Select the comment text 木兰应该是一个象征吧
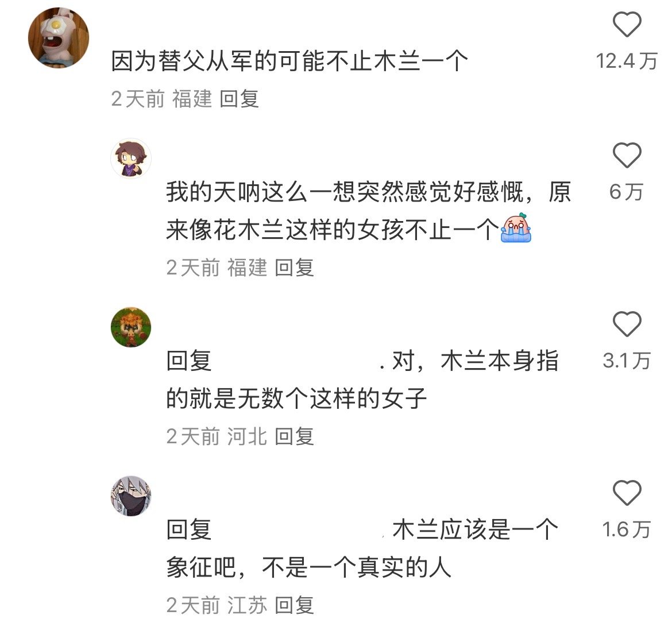Screen dimensions: 672x619 pyautogui.click(x=362, y=549)
